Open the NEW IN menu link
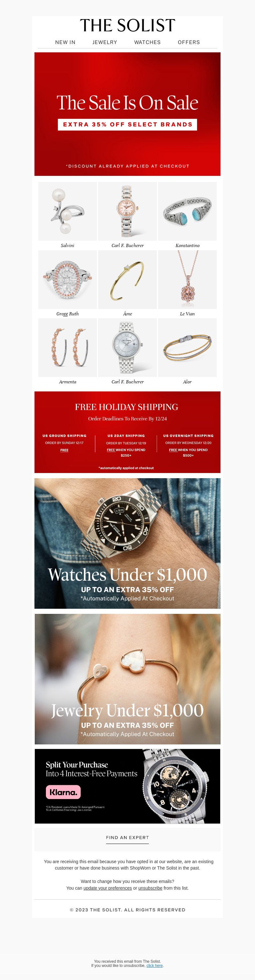The image size is (255, 980). click(65, 42)
